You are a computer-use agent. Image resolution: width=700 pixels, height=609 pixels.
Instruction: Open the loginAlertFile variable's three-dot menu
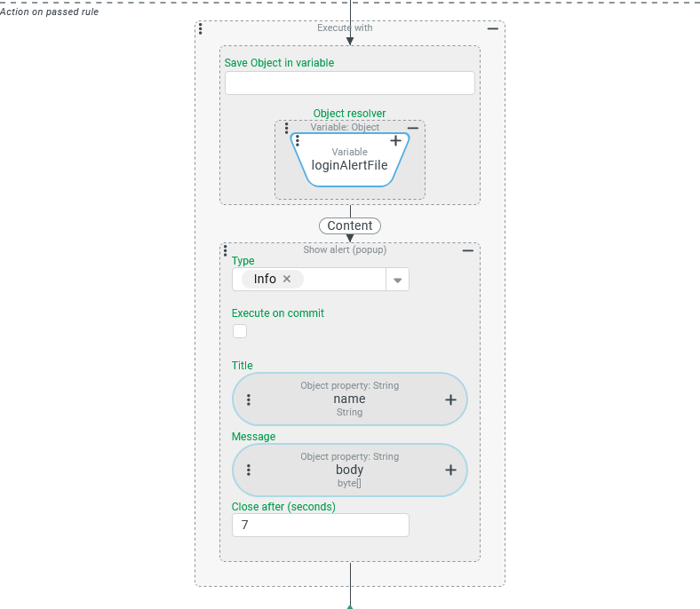pyautogui.click(x=298, y=140)
